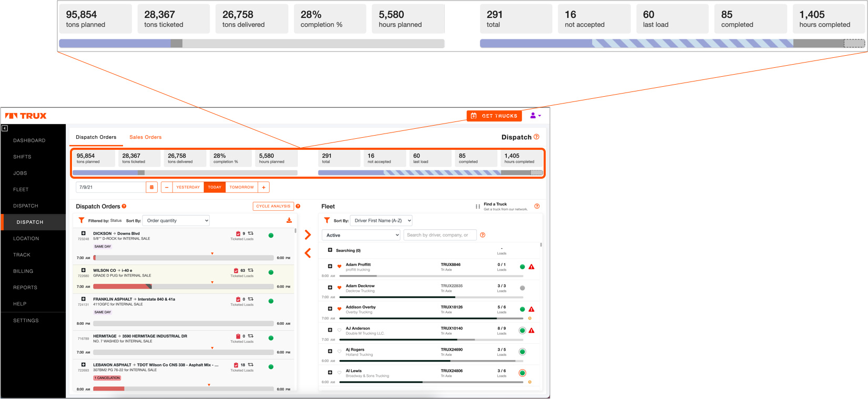Viewport: 868px width, 399px height.
Task: Download dispatch orders with the download icon
Action: click(x=289, y=220)
